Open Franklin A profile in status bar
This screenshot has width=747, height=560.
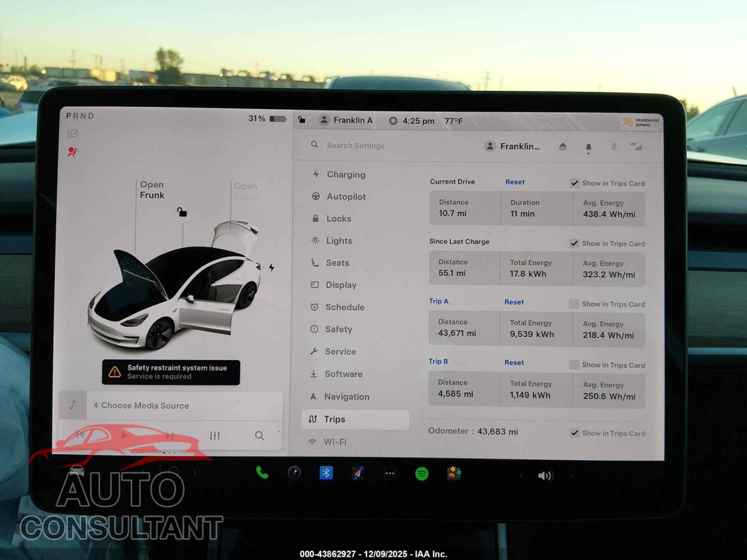[x=345, y=120]
